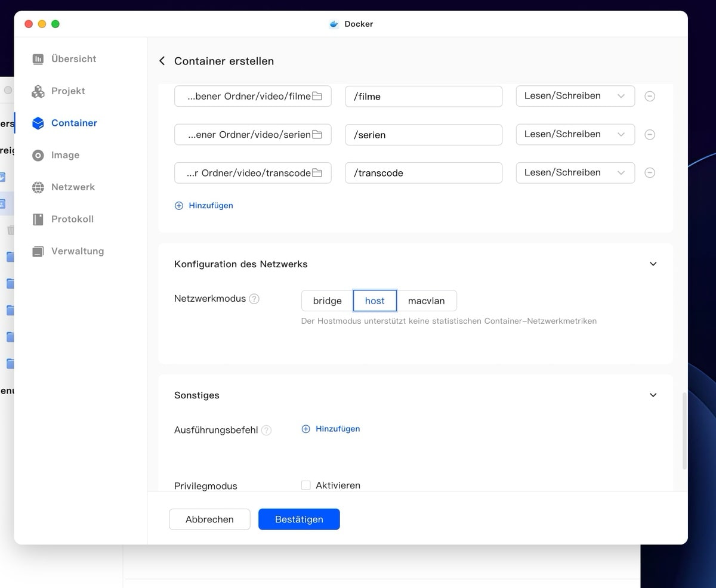This screenshot has width=716, height=588.
Task: Collapse the Konfiguration des Netzwerks section
Action: [x=653, y=264]
